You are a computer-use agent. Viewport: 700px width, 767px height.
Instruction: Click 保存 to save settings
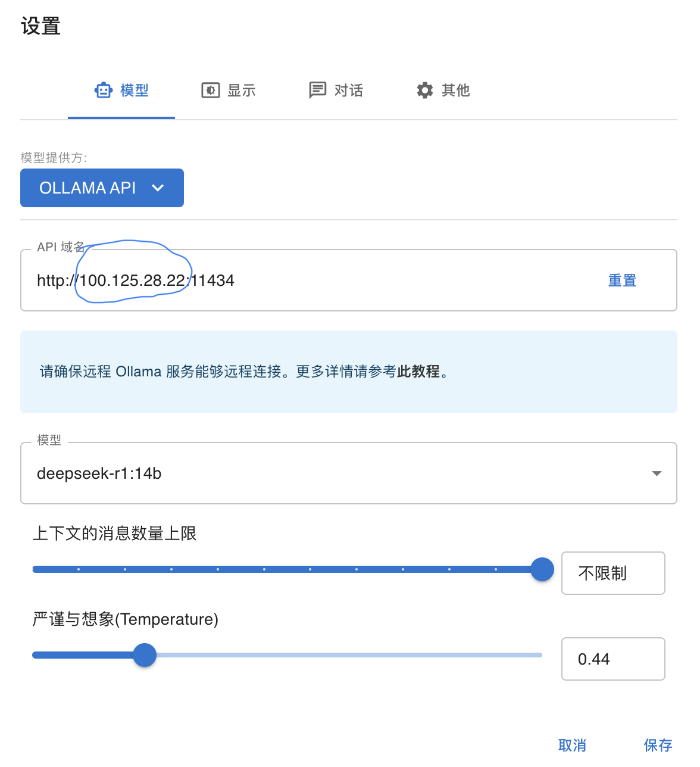658,745
